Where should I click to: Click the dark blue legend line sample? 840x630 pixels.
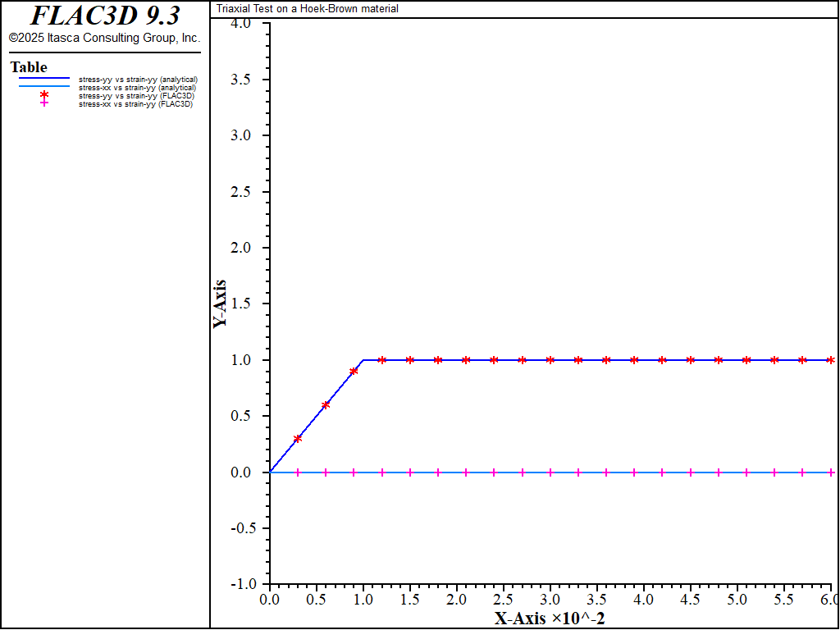[x=44, y=79]
